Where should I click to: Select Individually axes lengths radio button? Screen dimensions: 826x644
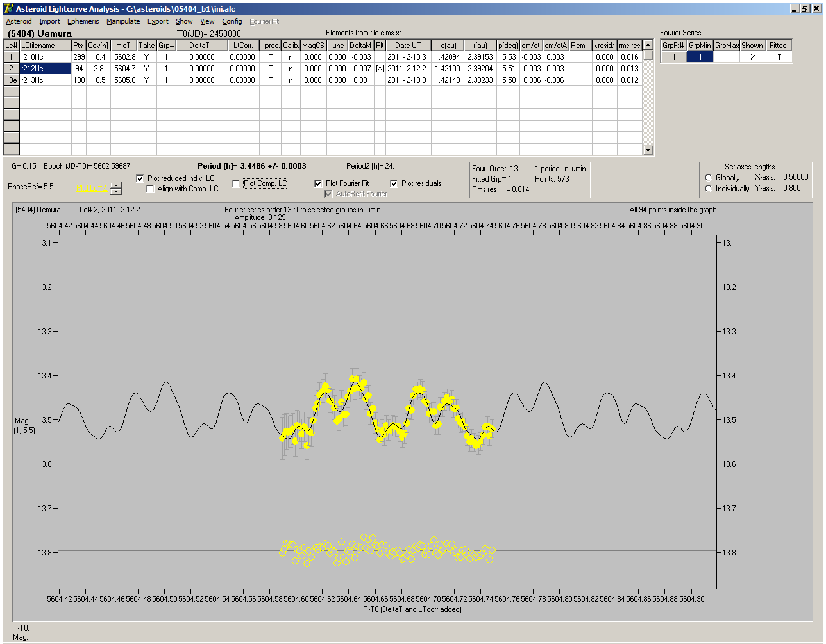(x=709, y=189)
